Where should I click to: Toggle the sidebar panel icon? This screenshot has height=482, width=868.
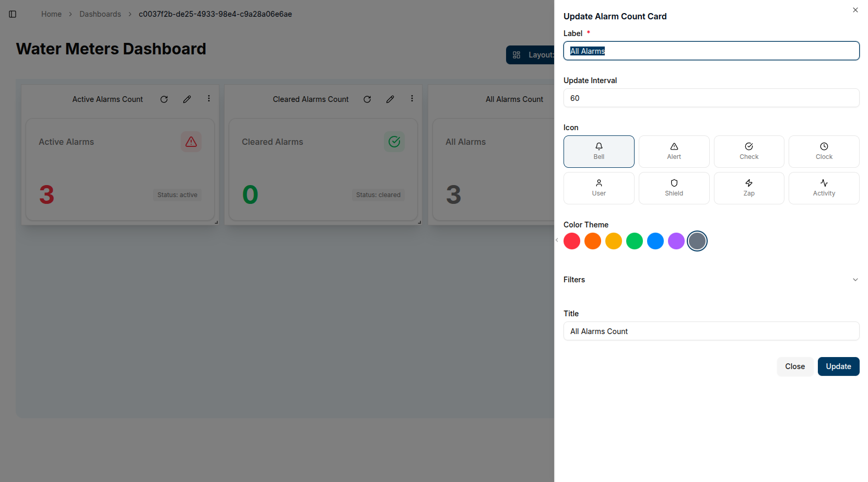[13, 14]
